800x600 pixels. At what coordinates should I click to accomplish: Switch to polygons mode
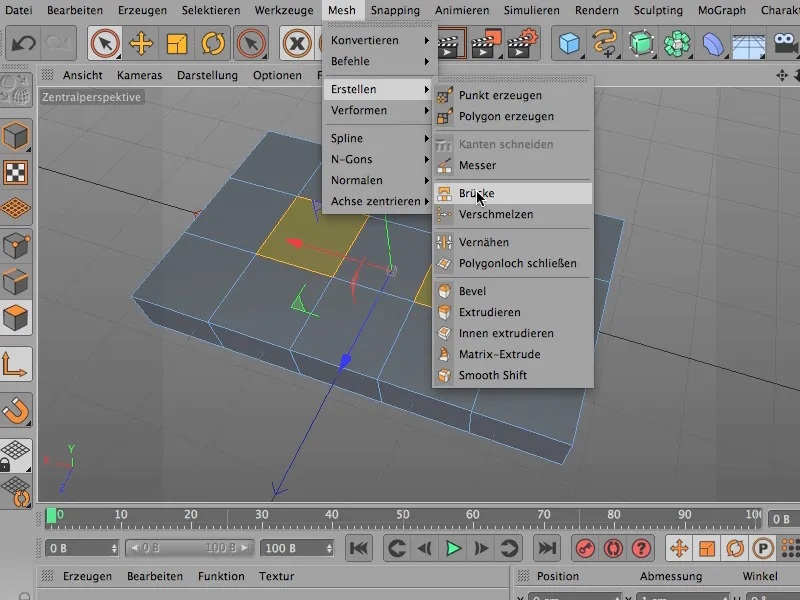[16, 317]
